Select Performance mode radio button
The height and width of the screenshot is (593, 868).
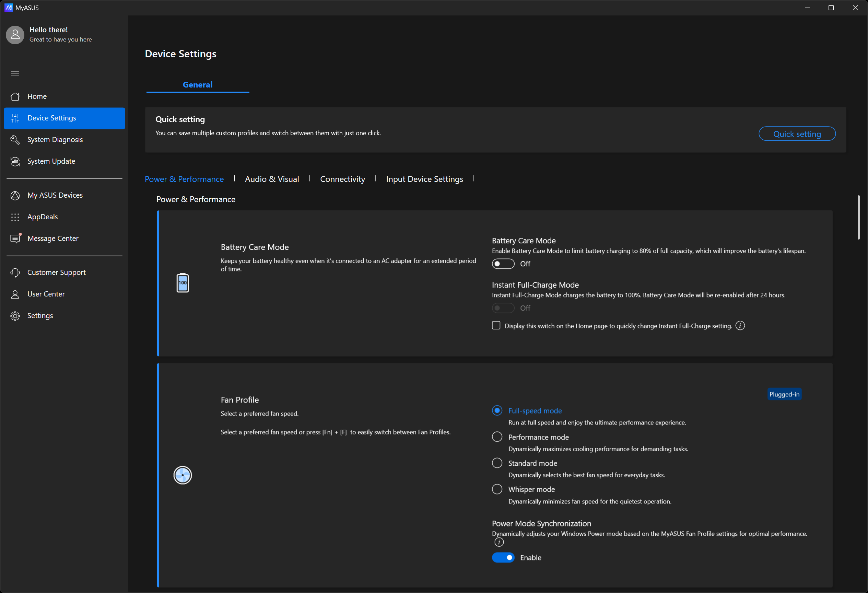click(497, 437)
